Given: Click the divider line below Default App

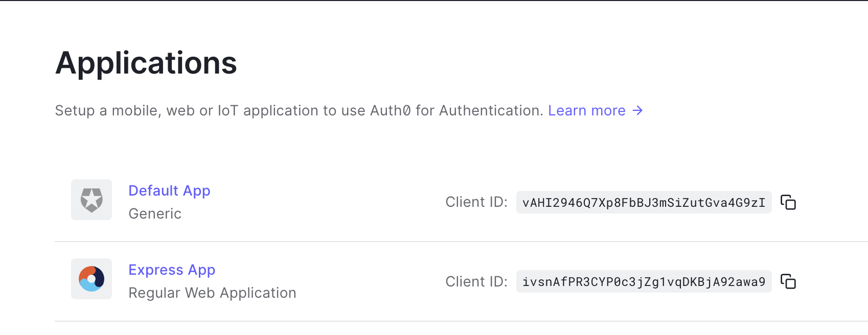Looking at the screenshot, I should tap(461, 242).
